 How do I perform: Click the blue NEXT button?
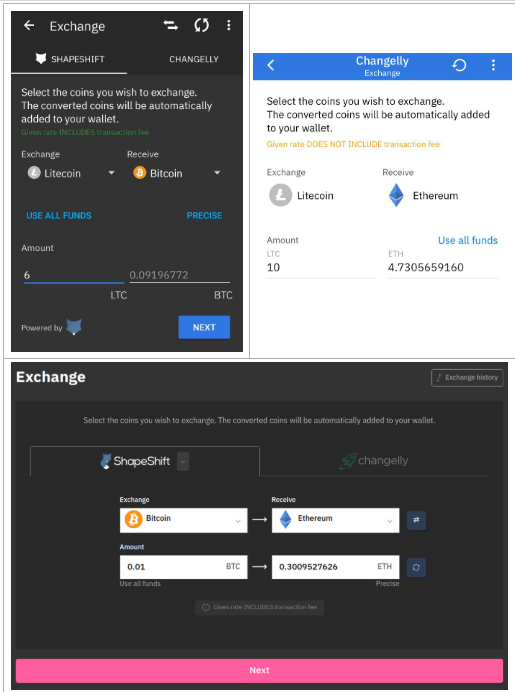[x=204, y=327]
